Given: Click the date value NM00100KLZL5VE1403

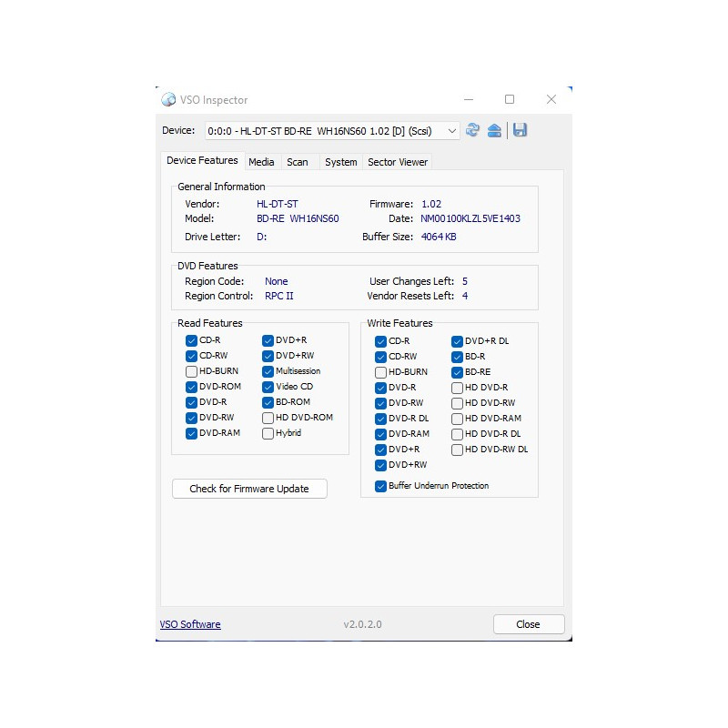Looking at the screenshot, I should click(470, 218).
